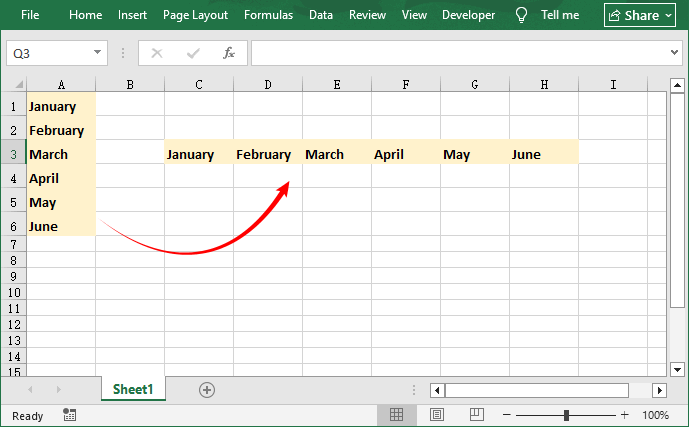Click the zoom slider handle
This screenshot has width=689, height=427.
pyautogui.click(x=567, y=415)
